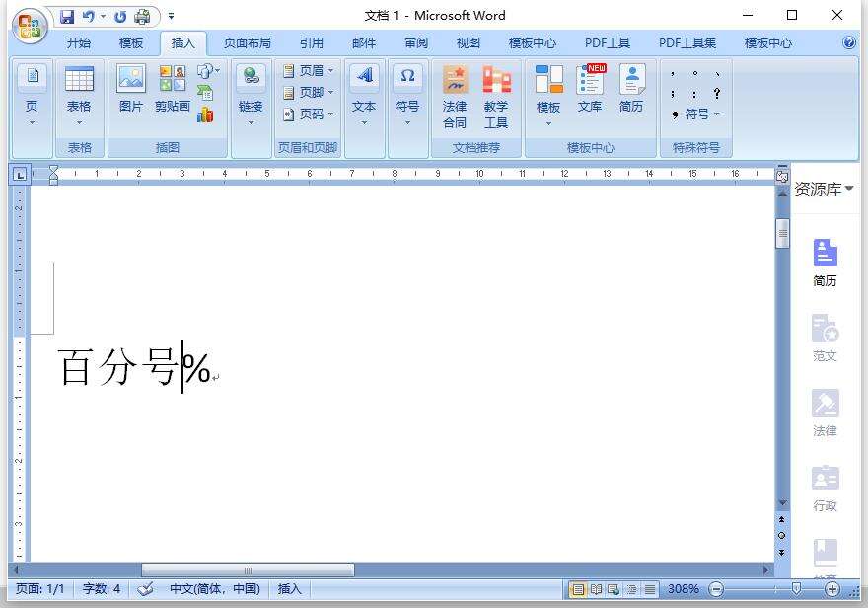Insert the question mark special symbol

[717, 93]
